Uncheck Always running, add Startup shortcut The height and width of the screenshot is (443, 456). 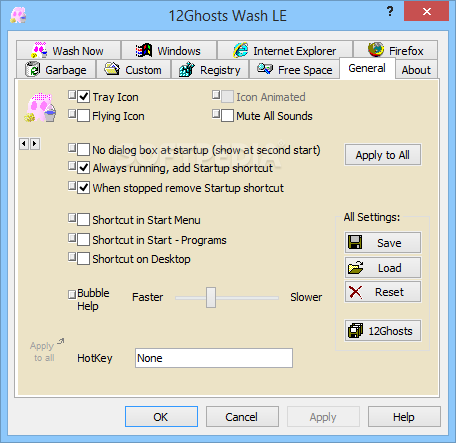tap(83, 168)
